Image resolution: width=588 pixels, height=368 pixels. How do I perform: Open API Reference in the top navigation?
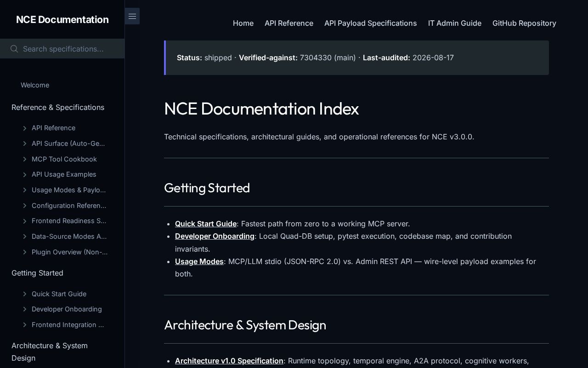(x=289, y=23)
